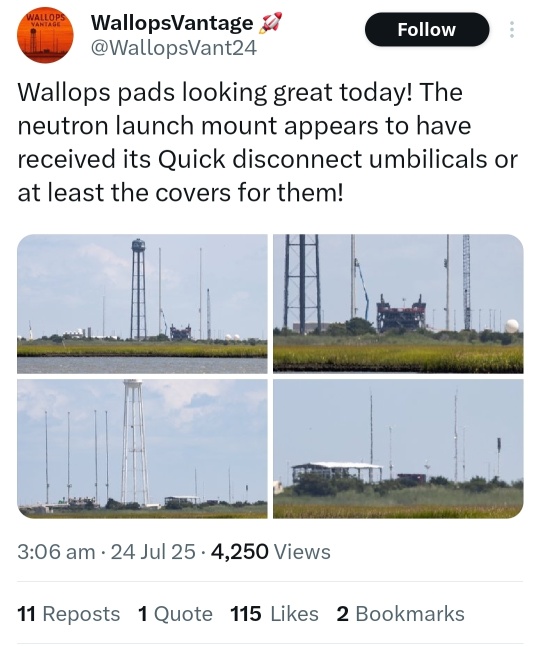Click the red launch mount structure in the photo

coord(401,313)
